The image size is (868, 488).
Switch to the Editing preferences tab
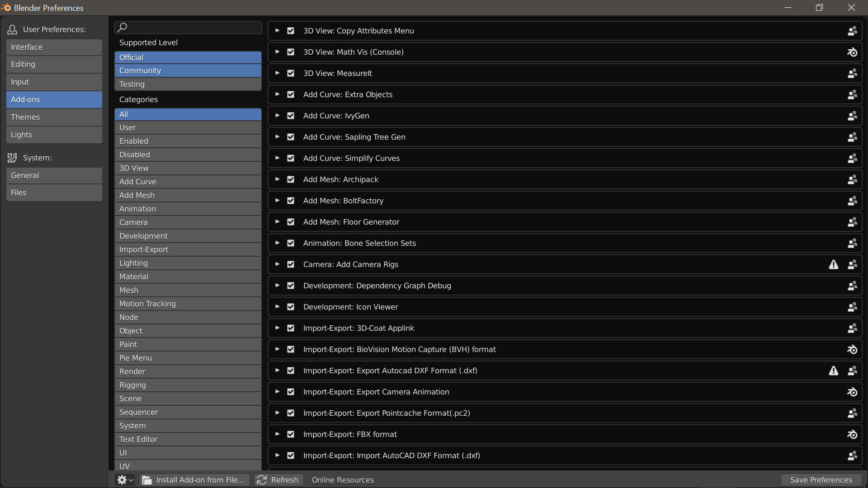(x=54, y=64)
